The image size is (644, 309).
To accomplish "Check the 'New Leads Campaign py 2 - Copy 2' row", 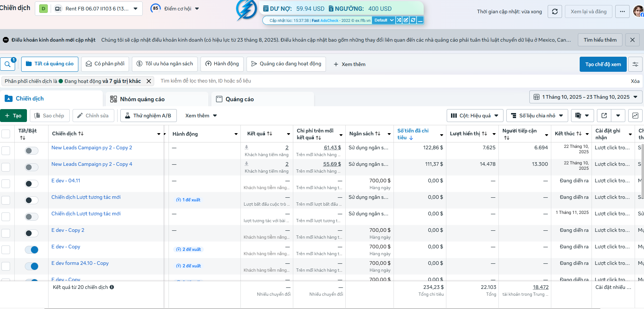I will (6, 151).
